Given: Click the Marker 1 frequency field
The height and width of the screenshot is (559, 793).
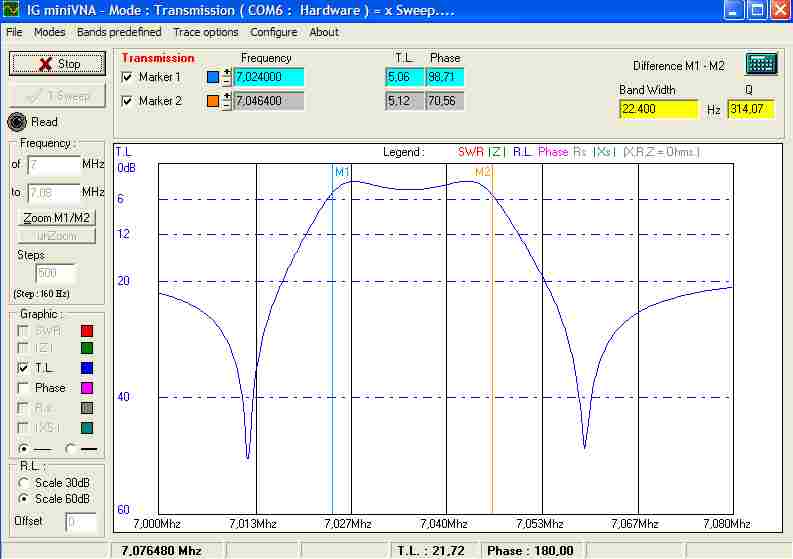Looking at the screenshot, I should click(269, 77).
